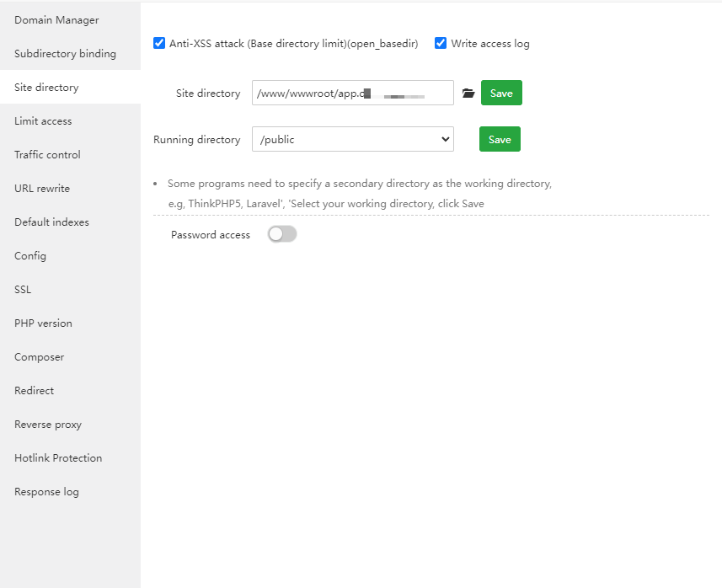This screenshot has height=588, width=722.
Task: Open Hotlink Protection tab
Action: (x=70, y=457)
